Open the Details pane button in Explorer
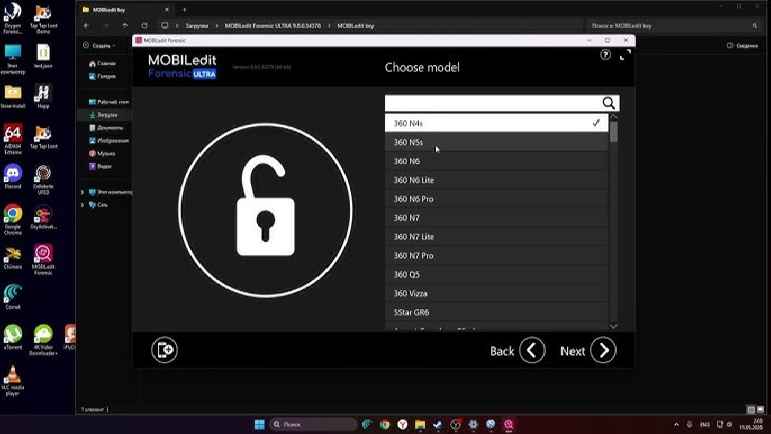The width and height of the screenshot is (771, 434). click(x=742, y=45)
